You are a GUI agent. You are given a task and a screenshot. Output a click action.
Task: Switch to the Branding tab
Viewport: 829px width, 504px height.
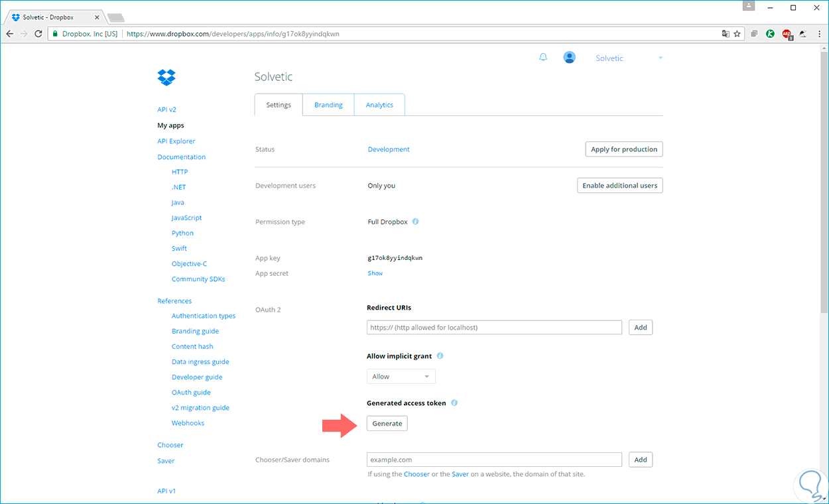click(x=328, y=105)
